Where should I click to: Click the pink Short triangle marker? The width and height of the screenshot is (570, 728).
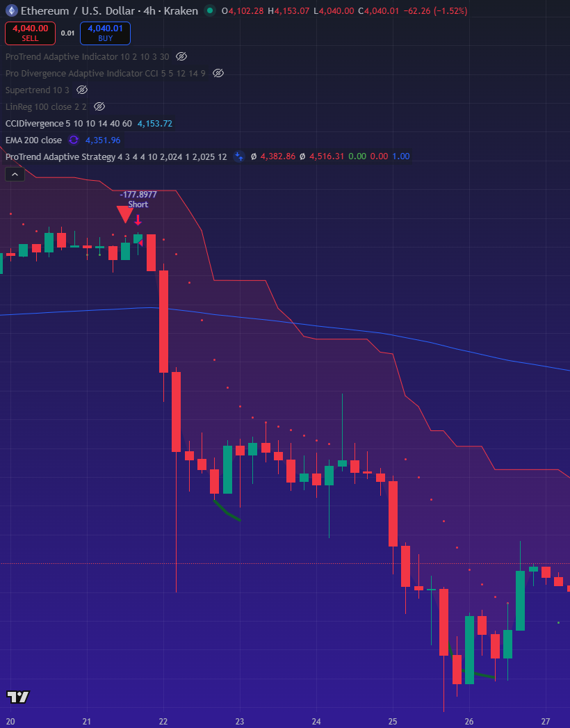[x=126, y=213]
